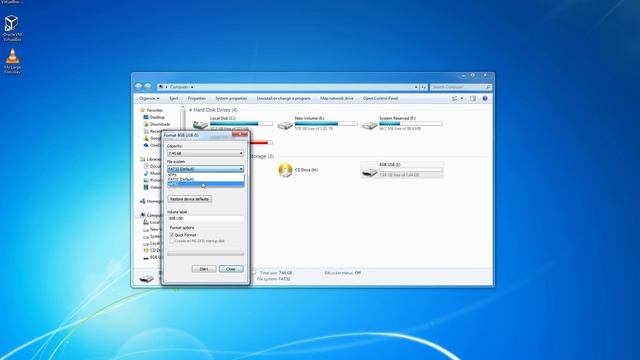Click the File system combo box

(205, 169)
